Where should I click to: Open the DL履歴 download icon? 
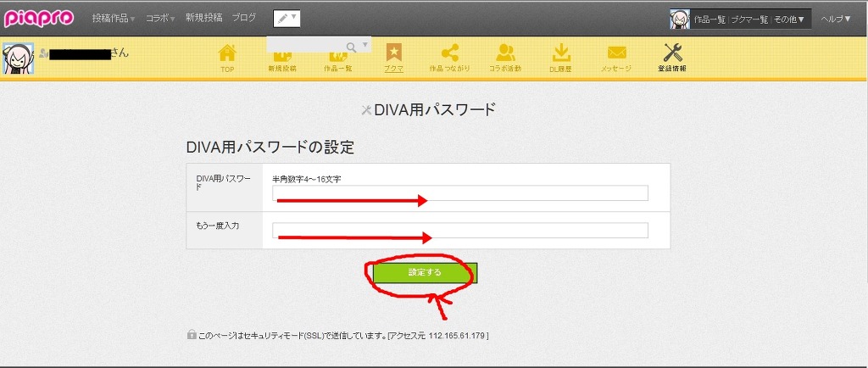click(x=561, y=59)
